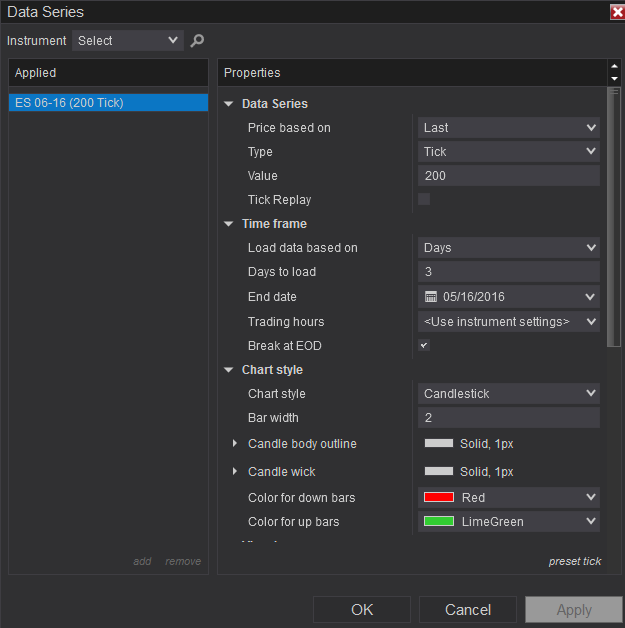The image size is (625, 628).
Task: Toggle the Tick Replay checkbox
Action: pos(424,199)
